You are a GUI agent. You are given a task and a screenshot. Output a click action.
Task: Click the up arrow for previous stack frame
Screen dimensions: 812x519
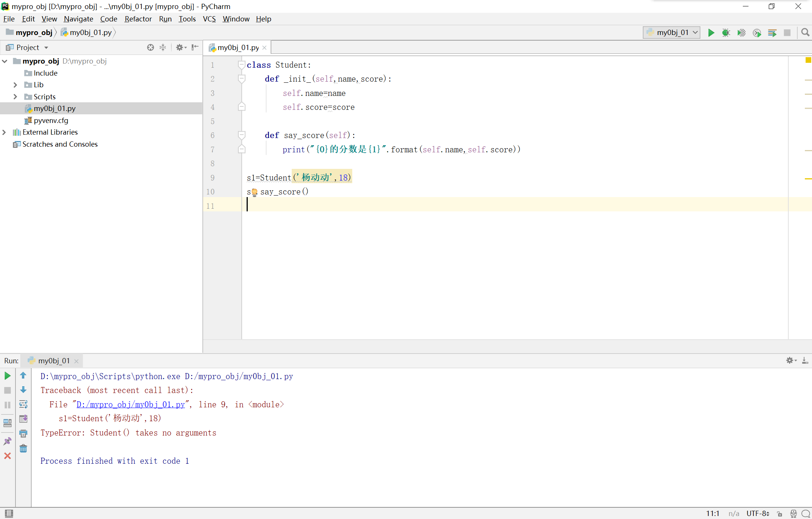tap(23, 375)
